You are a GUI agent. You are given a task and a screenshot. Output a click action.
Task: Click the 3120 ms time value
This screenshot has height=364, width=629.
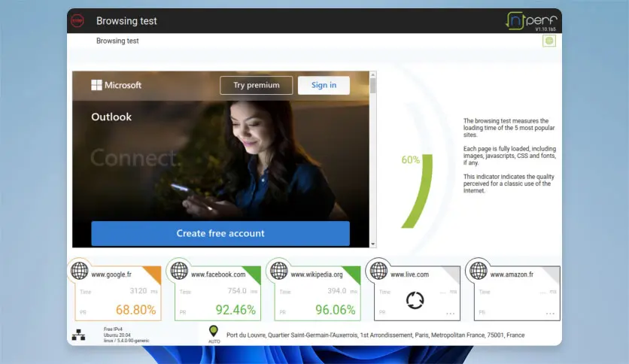[x=143, y=291]
